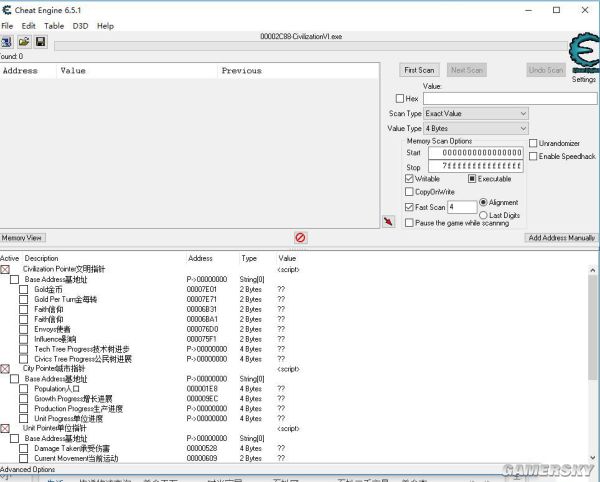Open the process selector icon
The image size is (600, 482).
[6, 42]
